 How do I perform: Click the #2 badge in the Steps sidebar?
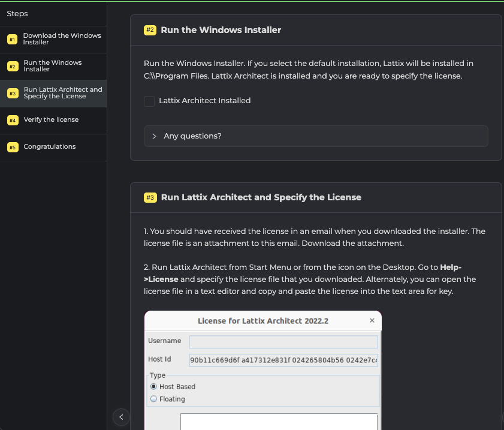click(x=13, y=67)
